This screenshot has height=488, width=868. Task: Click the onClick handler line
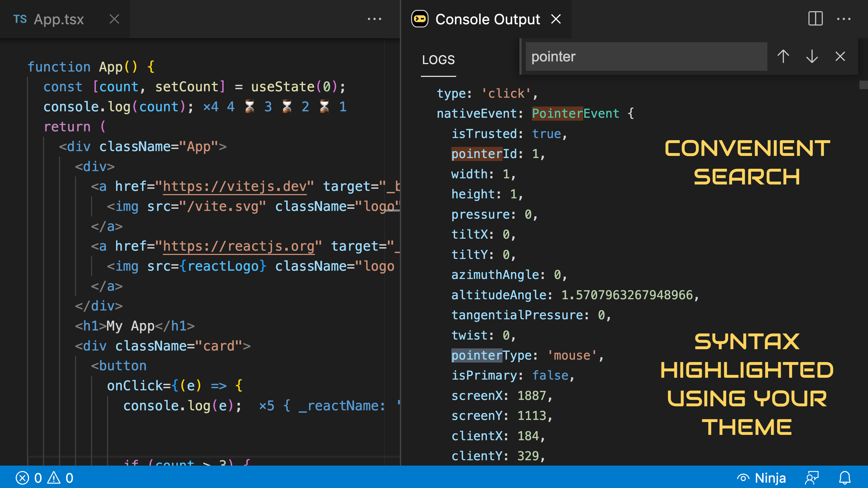pyautogui.click(x=175, y=385)
